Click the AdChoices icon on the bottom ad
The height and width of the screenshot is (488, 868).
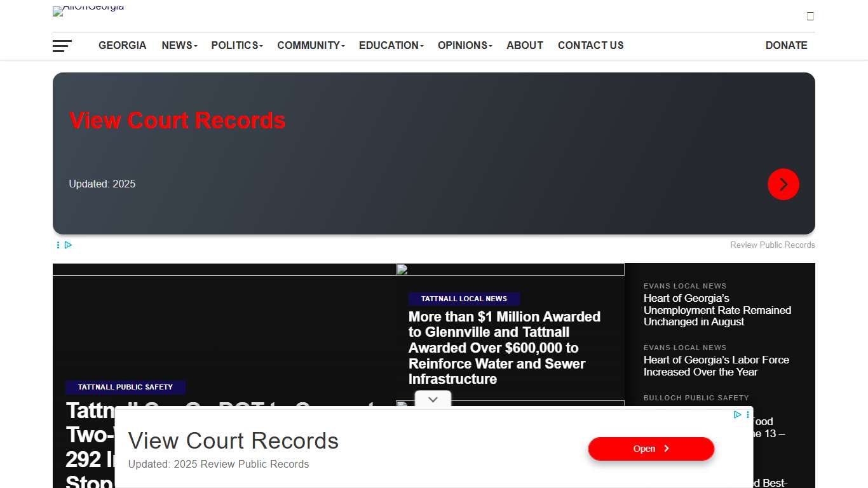(737, 414)
